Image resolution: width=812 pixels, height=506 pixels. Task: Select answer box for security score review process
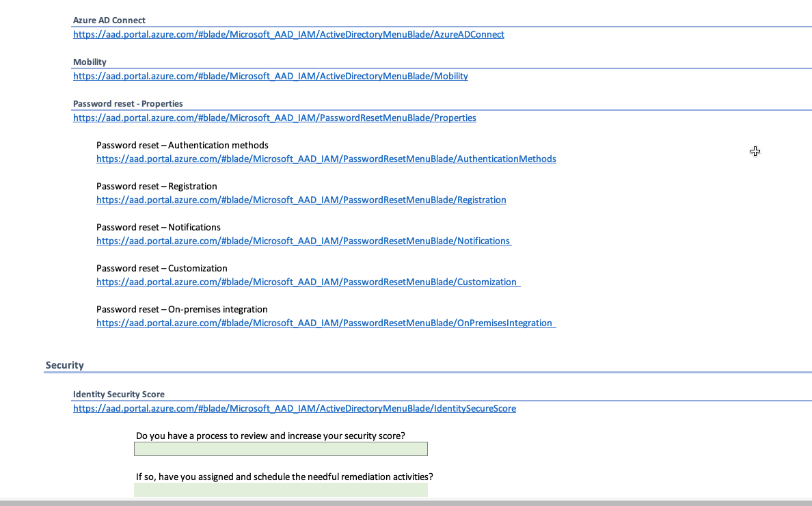280,449
